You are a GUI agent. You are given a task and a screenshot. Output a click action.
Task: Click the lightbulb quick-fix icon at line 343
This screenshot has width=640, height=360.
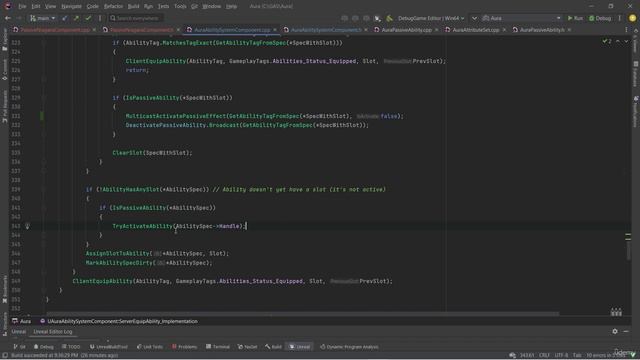tap(27, 226)
